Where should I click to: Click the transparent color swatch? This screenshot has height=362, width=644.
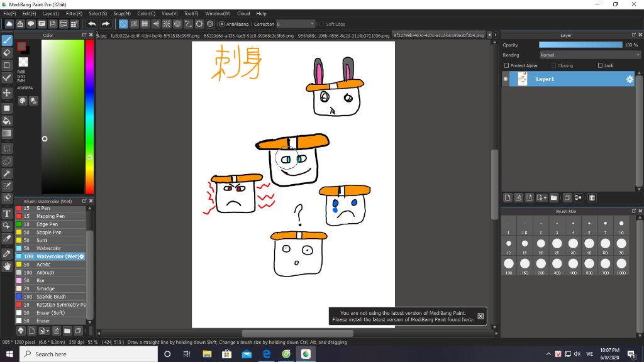click(23, 62)
